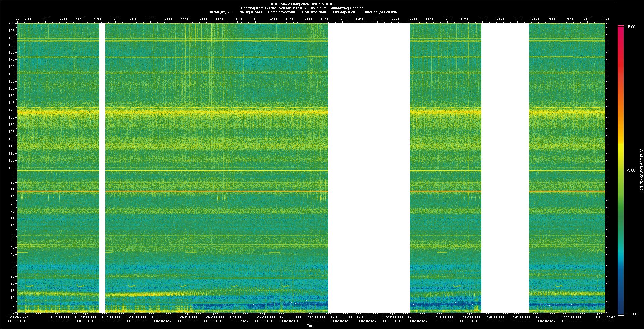Viewport: 644px width, 329px height.
Task: Click the '6400' top axis tick label
Action: click(342, 19)
